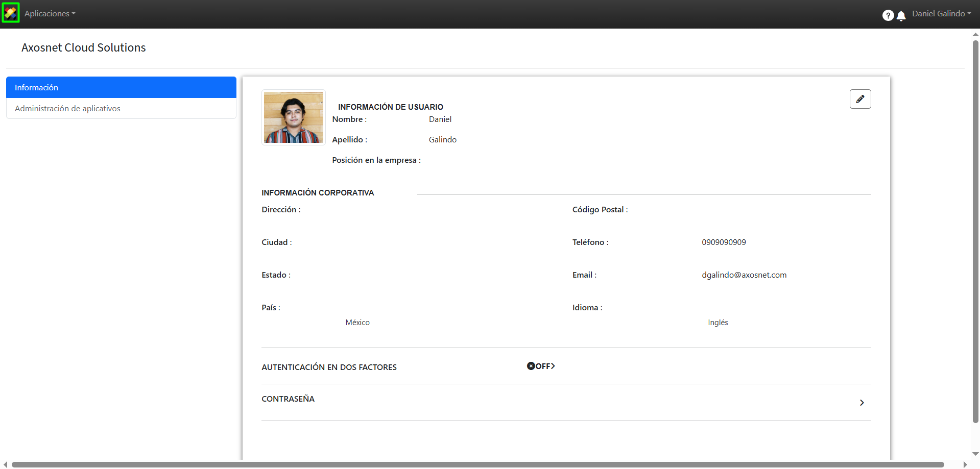This screenshot has height=469, width=980.
Task: Select the Información sidebar tab
Action: 121,87
